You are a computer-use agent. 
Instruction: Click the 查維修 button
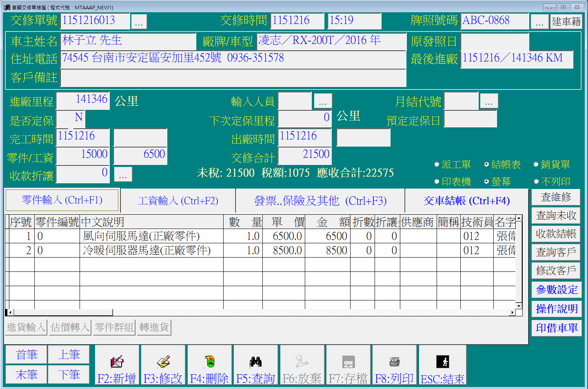[x=556, y=197]
